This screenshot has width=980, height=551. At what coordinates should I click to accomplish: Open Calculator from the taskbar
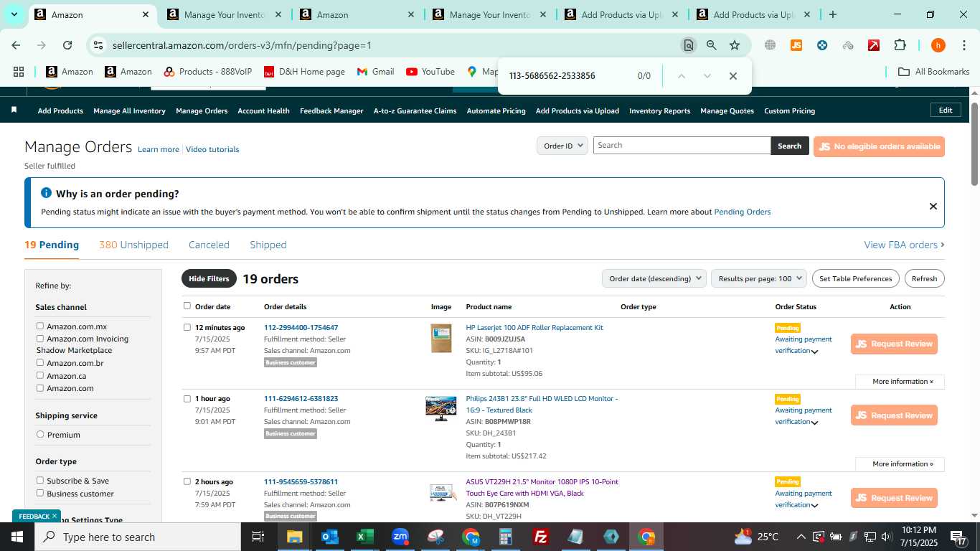tap(506, 537)
